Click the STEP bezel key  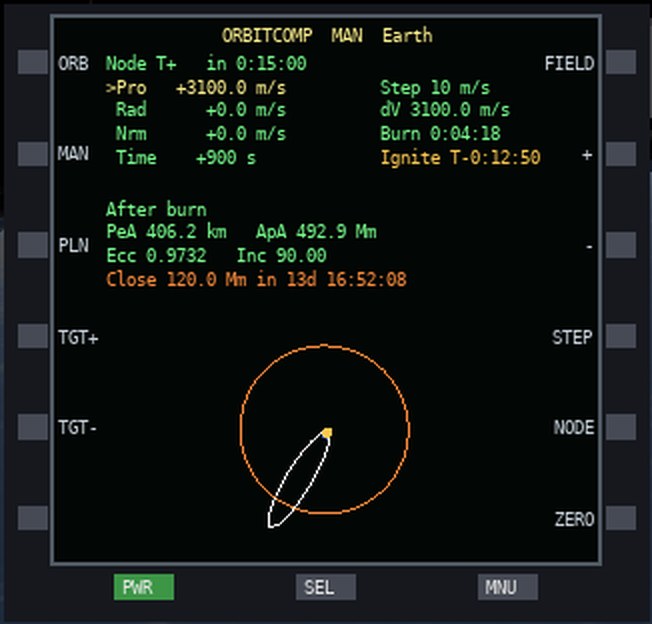pos(621,336)
